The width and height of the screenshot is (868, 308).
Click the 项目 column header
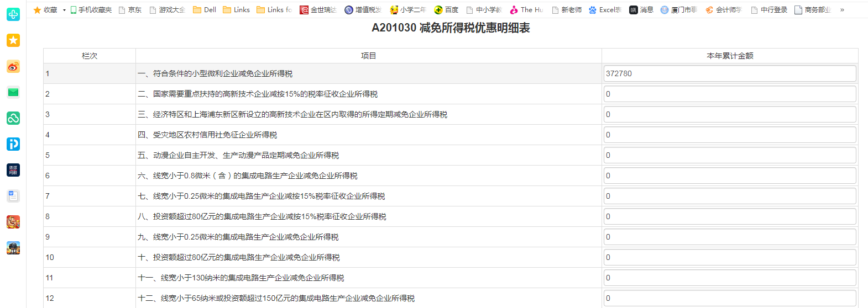368,56
